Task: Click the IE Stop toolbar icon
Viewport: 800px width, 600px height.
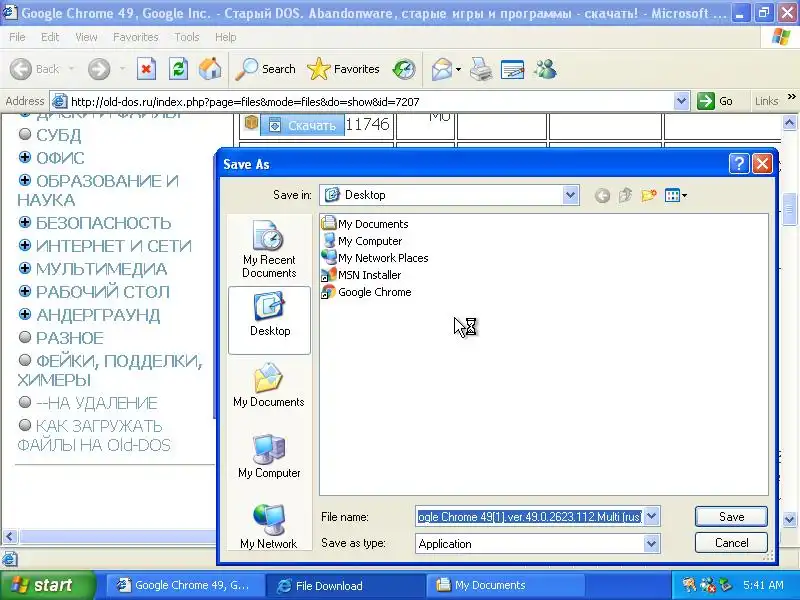Action: (146, 69)
